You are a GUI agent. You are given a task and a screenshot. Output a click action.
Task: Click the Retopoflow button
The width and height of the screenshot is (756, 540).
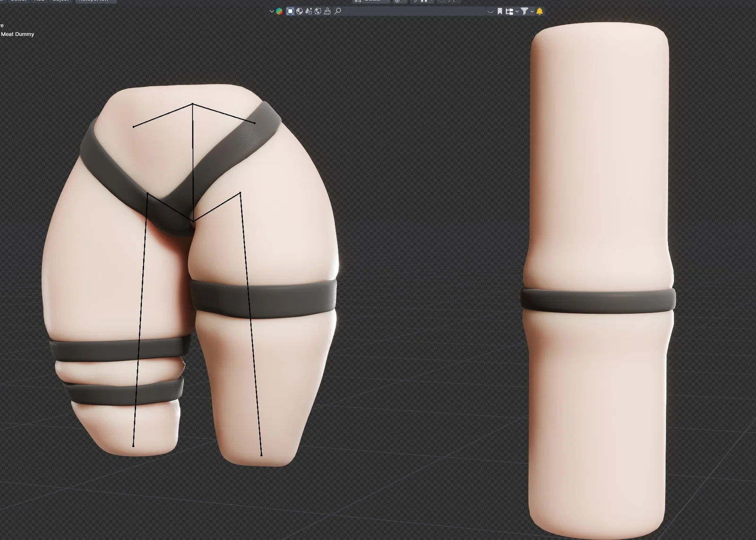click(x=94, y=1)
